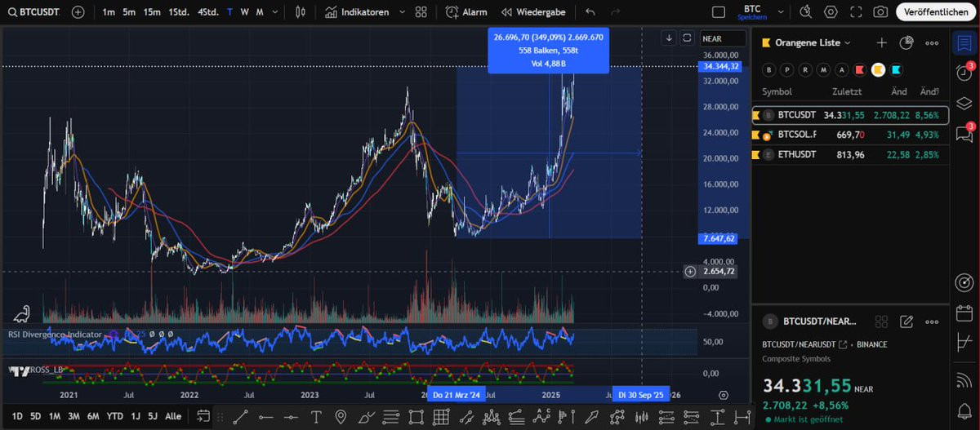Expand the timeframe dropdown arrow
The image size is (980, 430).
tap(275, 12)
